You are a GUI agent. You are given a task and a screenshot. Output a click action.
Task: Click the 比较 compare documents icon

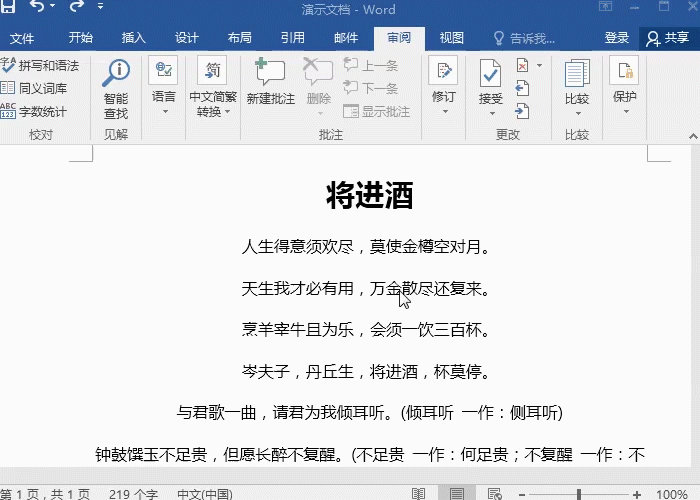click(x=577, y=74)
